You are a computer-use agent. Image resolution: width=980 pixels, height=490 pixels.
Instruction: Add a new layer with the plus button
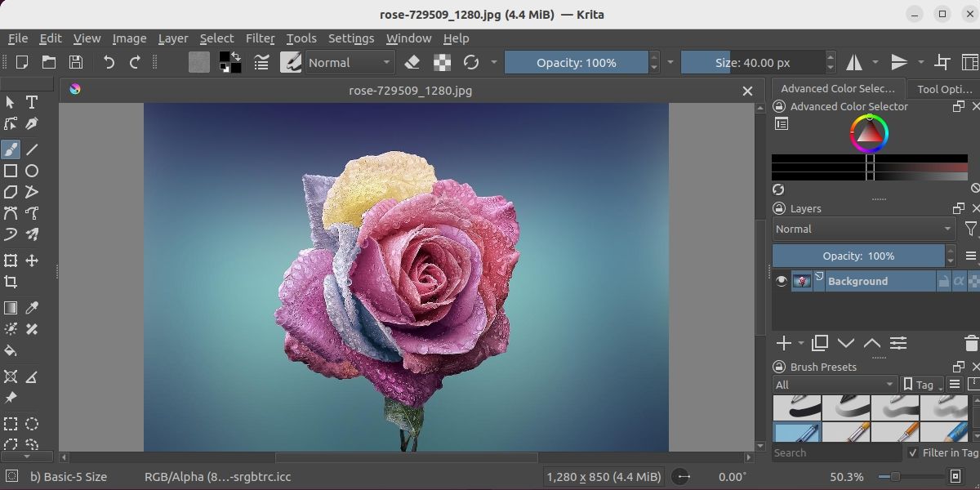click(x=783, y=343)
